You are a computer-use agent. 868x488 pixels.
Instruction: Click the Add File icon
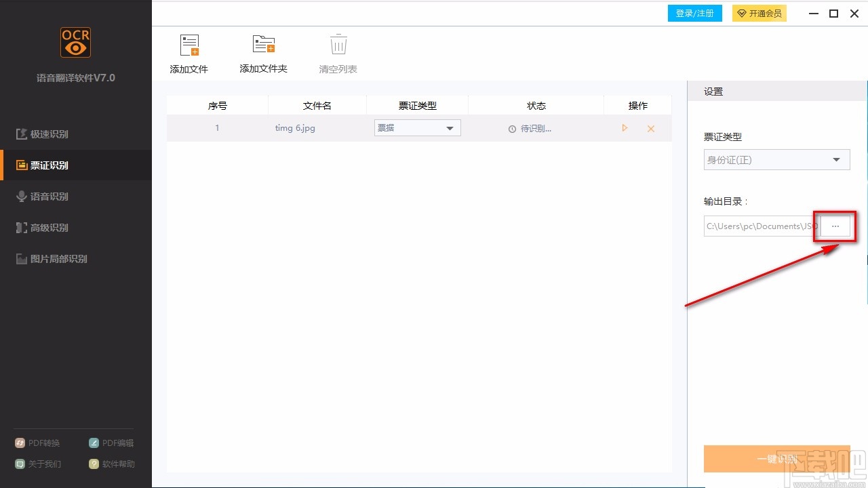(x=189, y=45)
